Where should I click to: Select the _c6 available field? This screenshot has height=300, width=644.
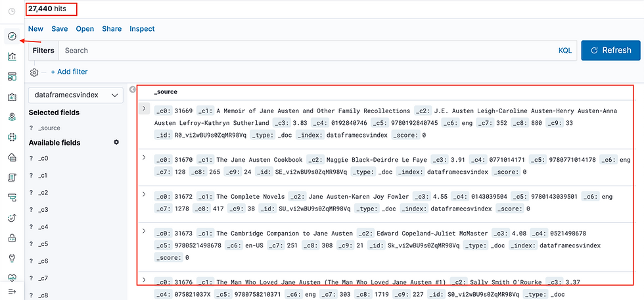click(43, 261)
